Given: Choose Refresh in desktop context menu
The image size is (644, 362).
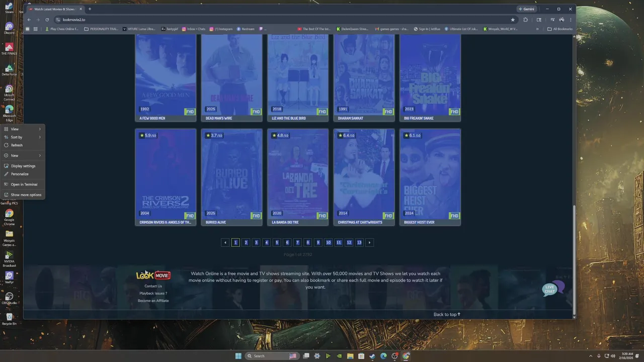Looking at the screenshot, I should point(23,145).
